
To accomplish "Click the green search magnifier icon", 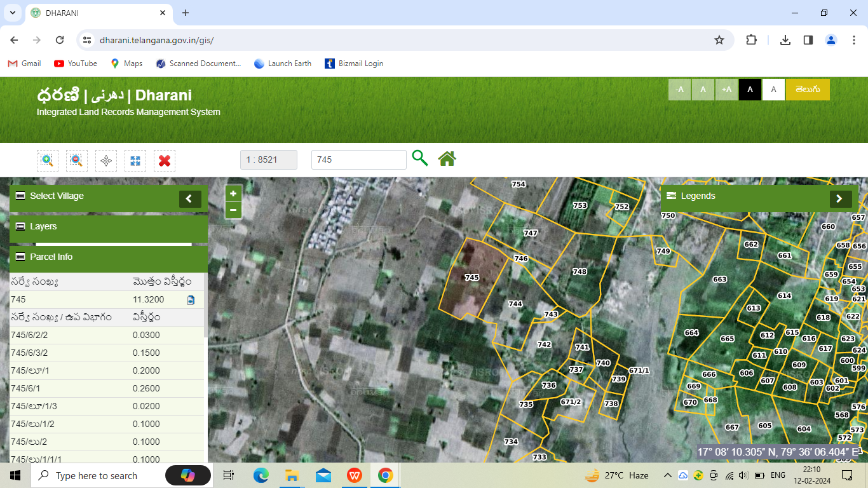I will 419,158.
